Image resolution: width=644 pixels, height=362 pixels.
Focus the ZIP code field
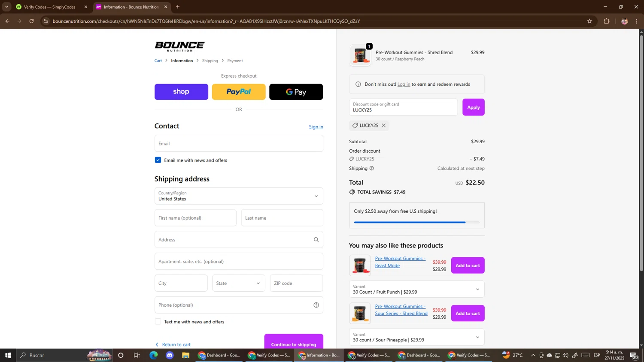296,283
